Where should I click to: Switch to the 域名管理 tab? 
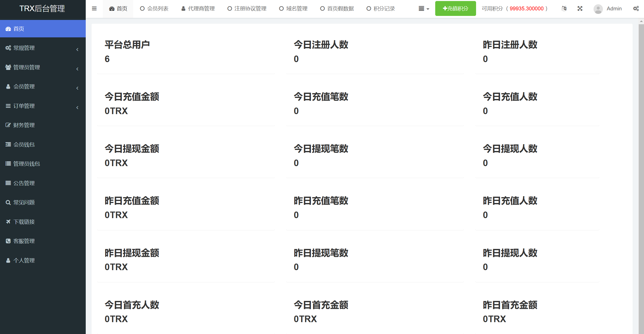coord(294,9)
